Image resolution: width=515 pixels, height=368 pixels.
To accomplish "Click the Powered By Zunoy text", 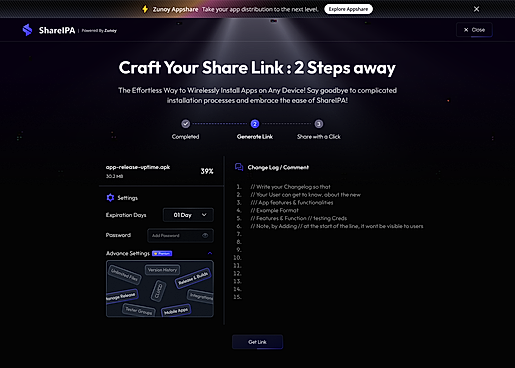I will click(99, 31).
